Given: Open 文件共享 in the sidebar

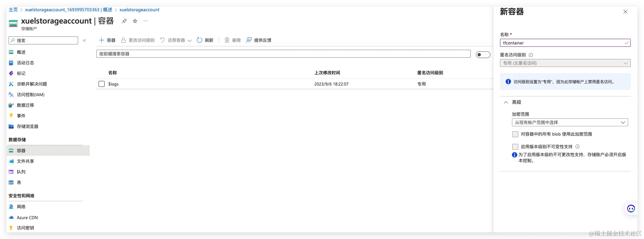Looking at the screenshot, I should point(25,161).
